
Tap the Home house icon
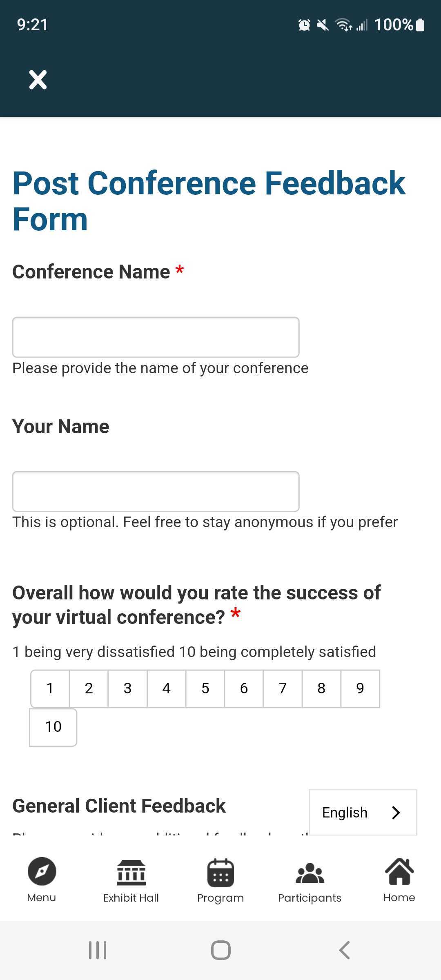399,871
